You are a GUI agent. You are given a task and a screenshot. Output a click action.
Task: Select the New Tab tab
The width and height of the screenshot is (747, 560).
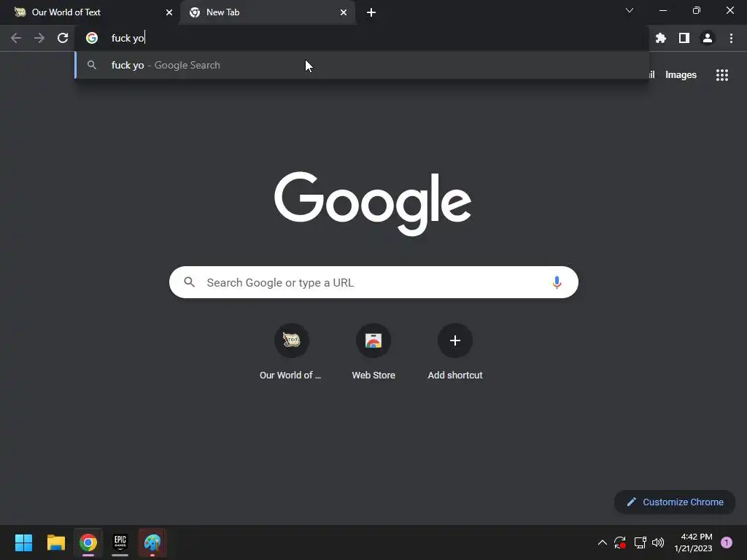pos(268,12)
